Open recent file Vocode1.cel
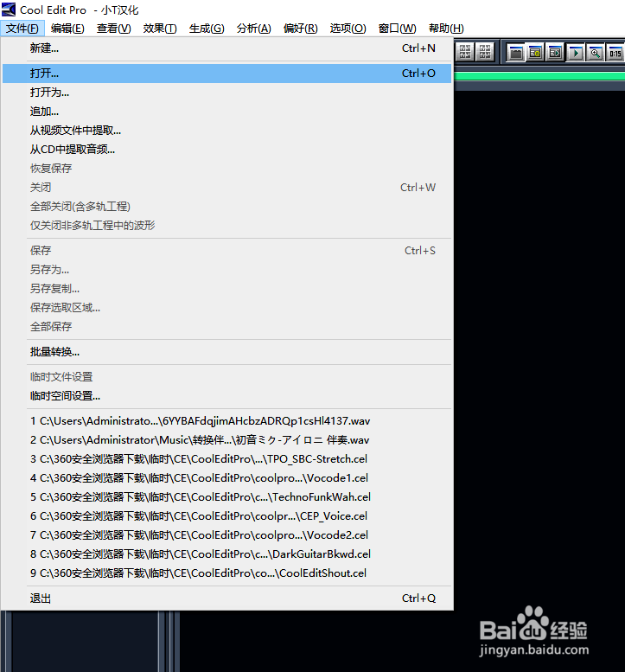625x672 pixels. point(227,478)
